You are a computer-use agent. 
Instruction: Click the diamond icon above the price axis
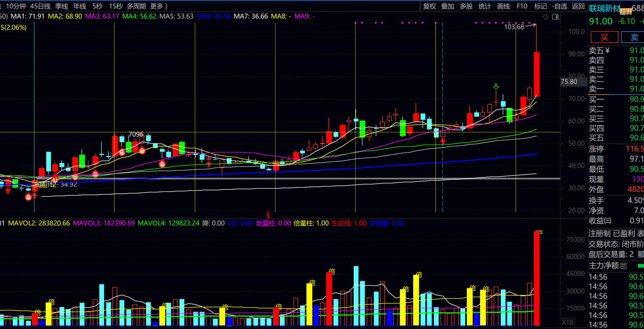pyautogui.click(x=546, y=17)
